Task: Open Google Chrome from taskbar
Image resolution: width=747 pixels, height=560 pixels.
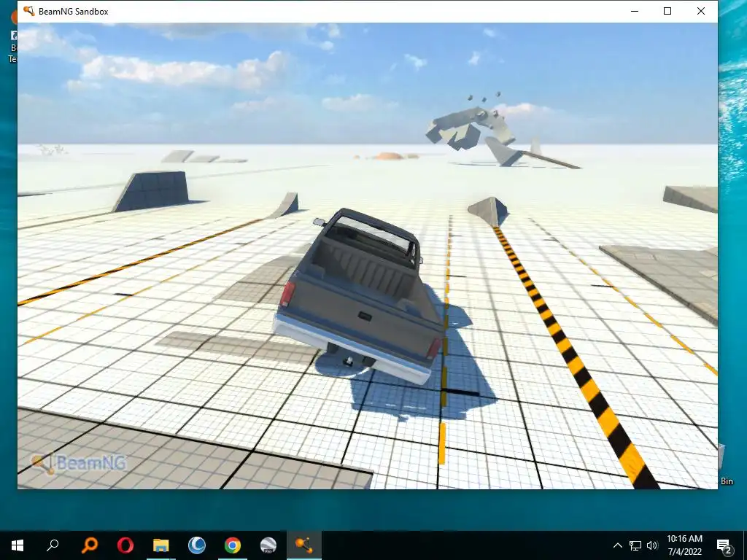Action: point(233,545)
